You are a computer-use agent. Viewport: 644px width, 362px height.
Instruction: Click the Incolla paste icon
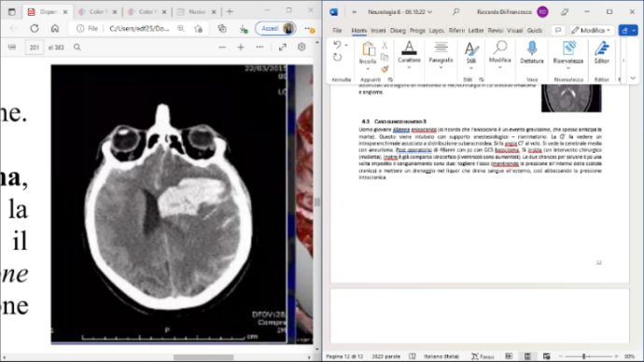point(368,49)
